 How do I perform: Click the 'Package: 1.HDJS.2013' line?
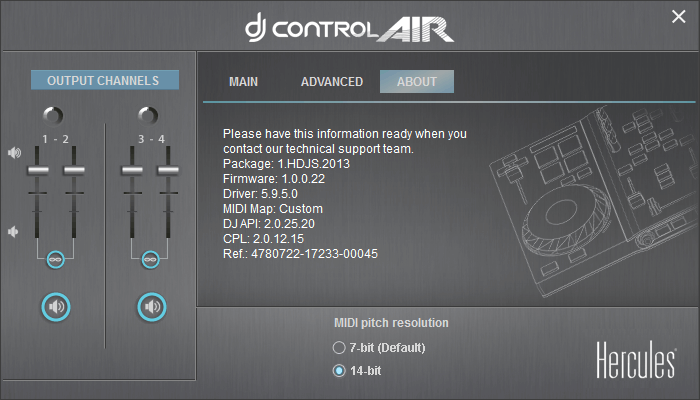[x=286, y=164]
